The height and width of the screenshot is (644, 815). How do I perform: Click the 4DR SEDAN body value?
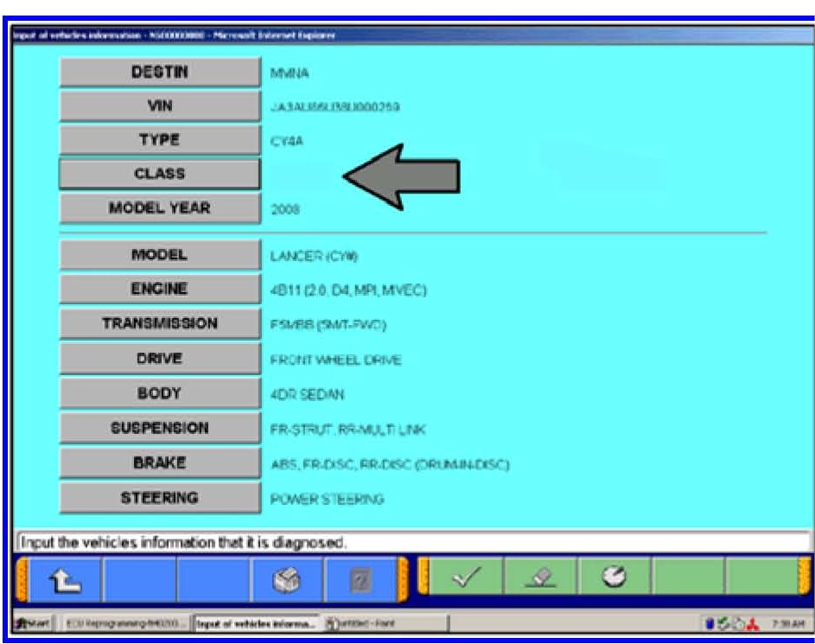coord(307,394)
